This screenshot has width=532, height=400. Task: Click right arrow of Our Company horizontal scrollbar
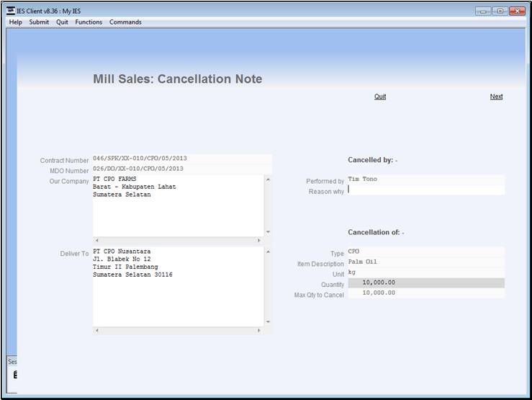click(259, 241)
